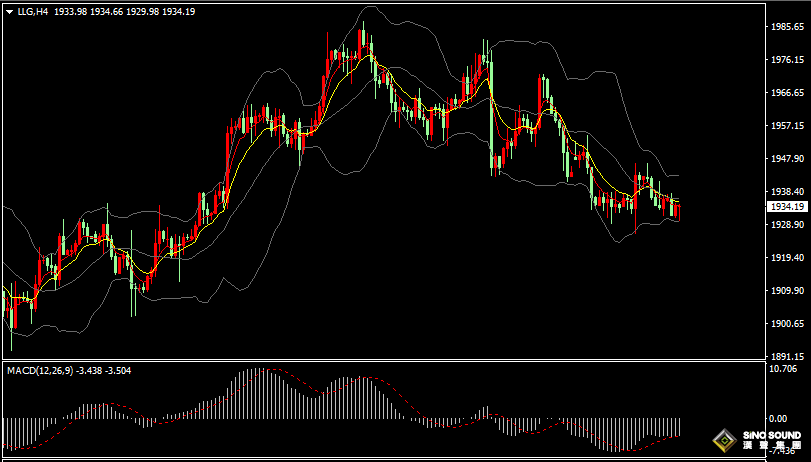Click the 1909.90 price axis label
The height and width of the screenshot is (462, 811).
click(x=785, y=291)
